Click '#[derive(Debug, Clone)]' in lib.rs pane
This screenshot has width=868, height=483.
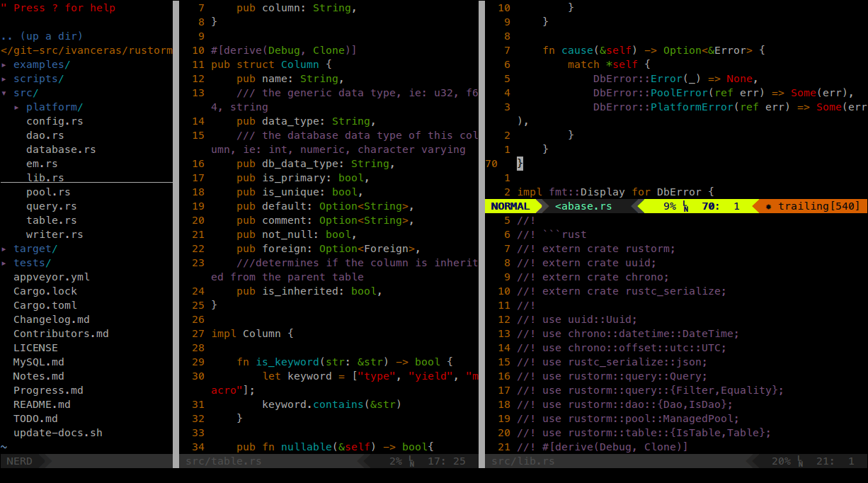615,447
